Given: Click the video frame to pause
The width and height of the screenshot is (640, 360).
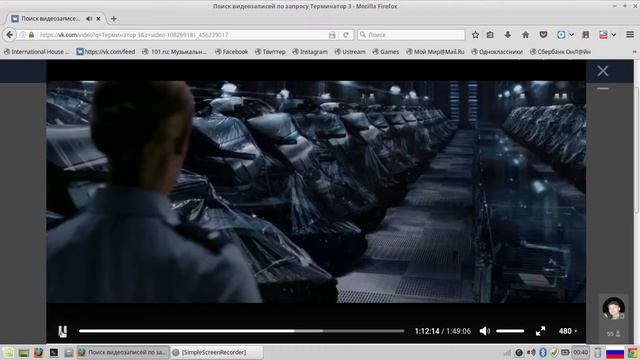Looking at the screenshot, I should point(316,192).
